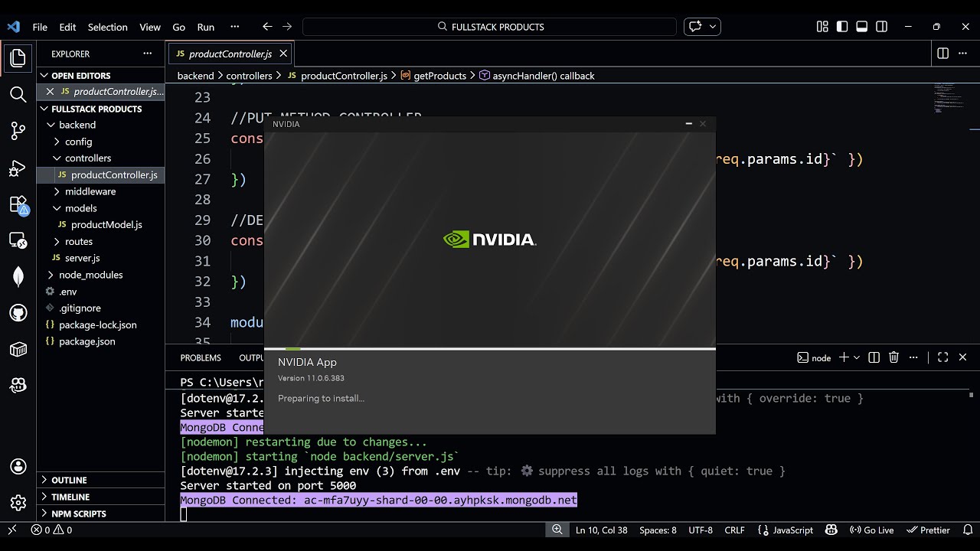Open the Run menu
The width and height of the screenshot is (980, 551).
point(206,27)
